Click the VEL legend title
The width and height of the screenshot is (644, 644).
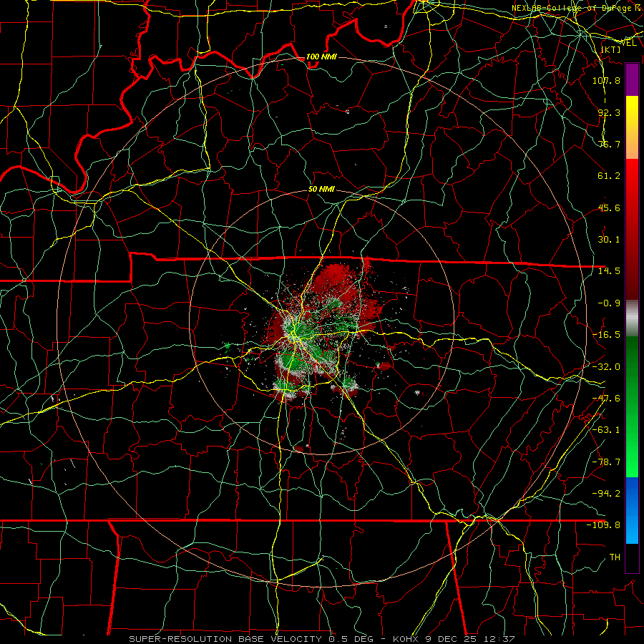click(628, 42)
